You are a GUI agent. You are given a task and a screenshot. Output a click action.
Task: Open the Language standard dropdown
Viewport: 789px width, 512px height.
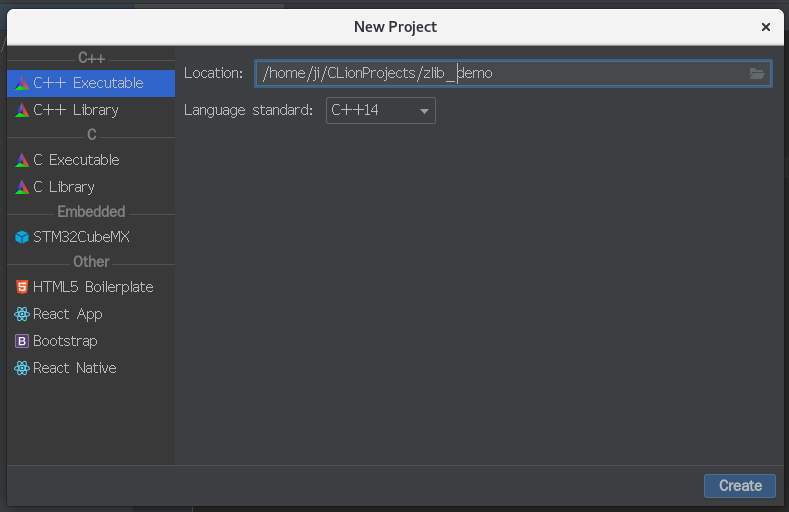coord(380,110)
